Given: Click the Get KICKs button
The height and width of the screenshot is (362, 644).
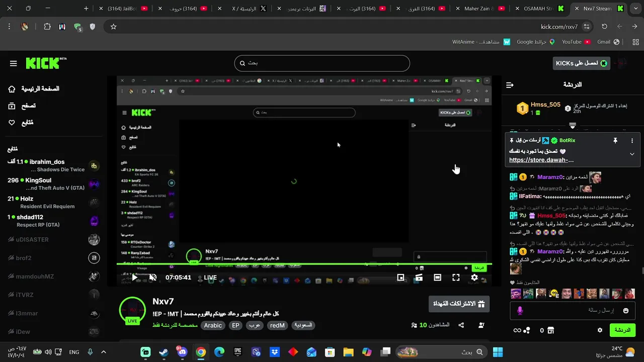Looking at the screenshot, I should coord(581,63).
